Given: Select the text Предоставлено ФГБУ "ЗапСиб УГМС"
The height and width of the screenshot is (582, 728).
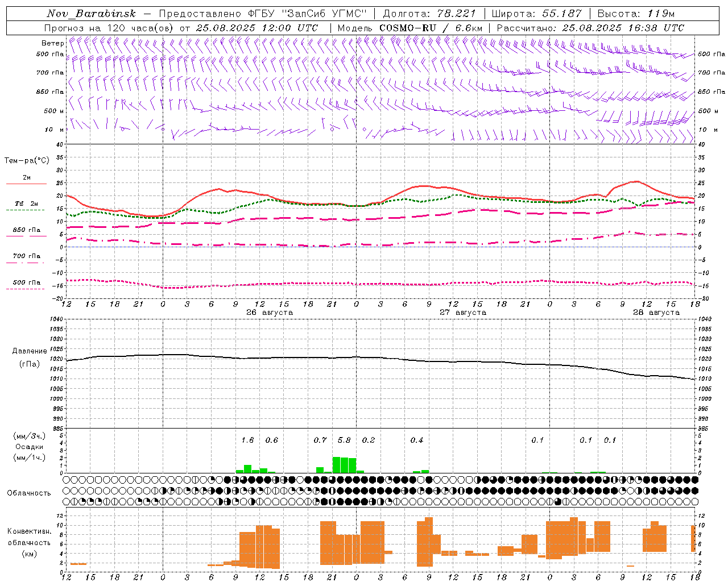Looking at the screenshot, I should pos(263,14).
